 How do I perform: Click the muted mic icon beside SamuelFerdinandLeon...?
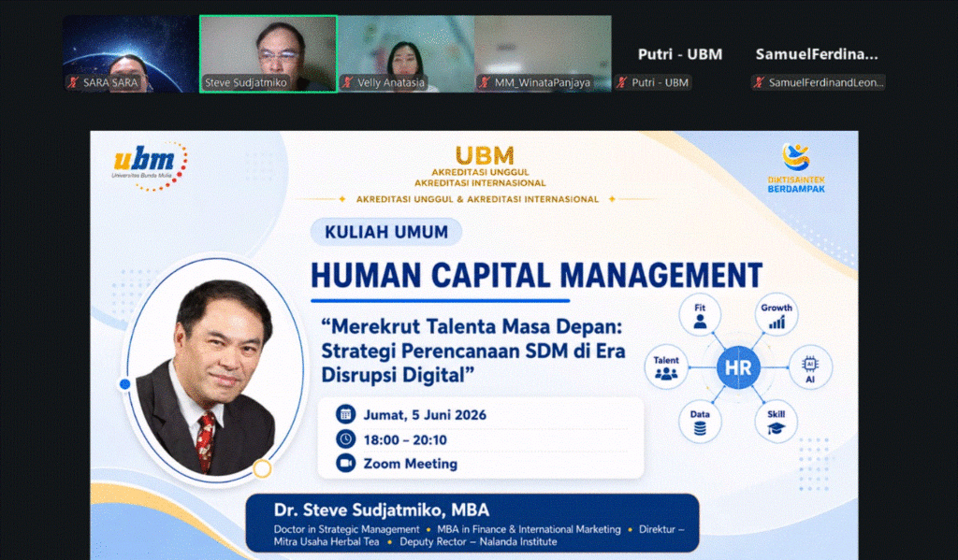759,82
